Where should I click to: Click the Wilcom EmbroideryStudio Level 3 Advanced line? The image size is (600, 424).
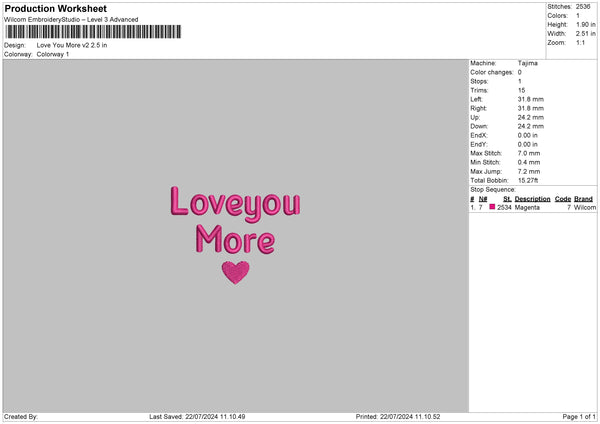71,20
